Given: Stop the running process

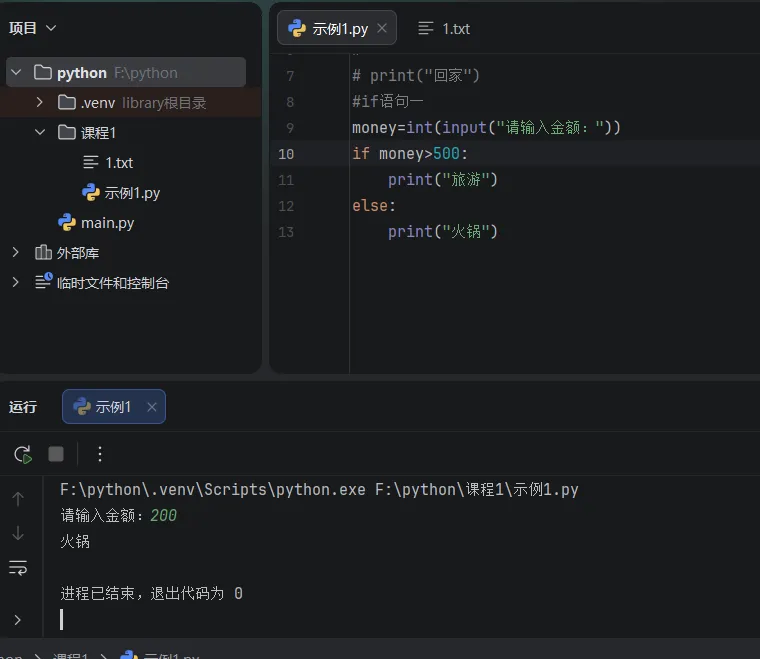Looking at the screenshot, I should [x=56, y=455].
